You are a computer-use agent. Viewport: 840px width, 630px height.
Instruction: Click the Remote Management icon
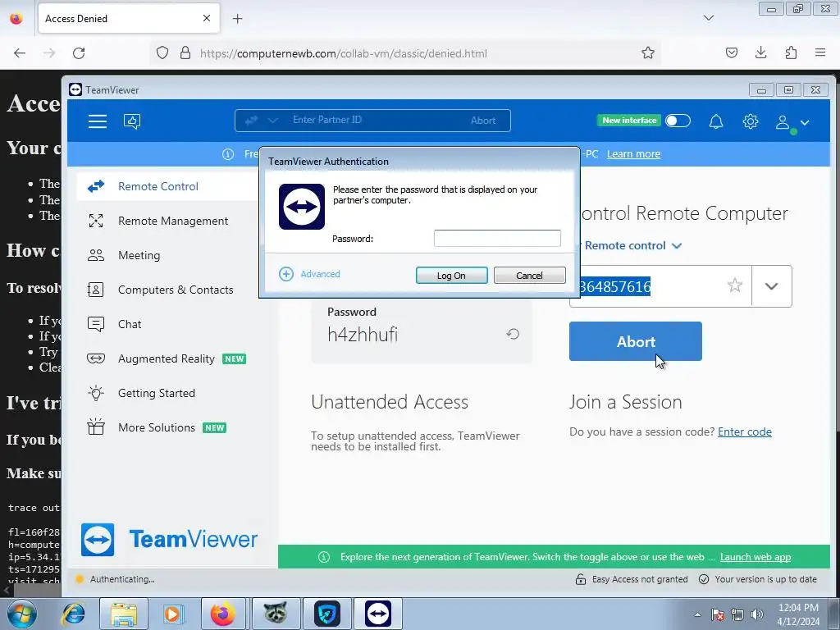pyautogui.click(x=96, y=221)
